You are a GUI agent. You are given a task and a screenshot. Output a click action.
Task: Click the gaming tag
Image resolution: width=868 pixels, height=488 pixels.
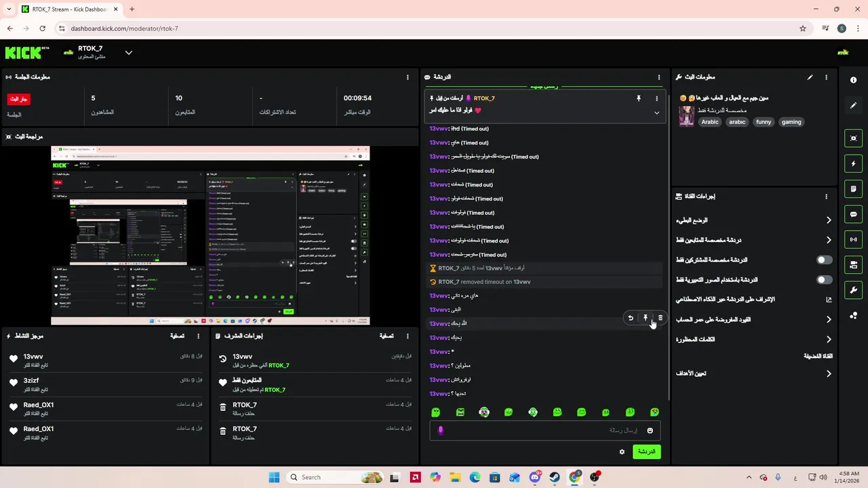791,122
